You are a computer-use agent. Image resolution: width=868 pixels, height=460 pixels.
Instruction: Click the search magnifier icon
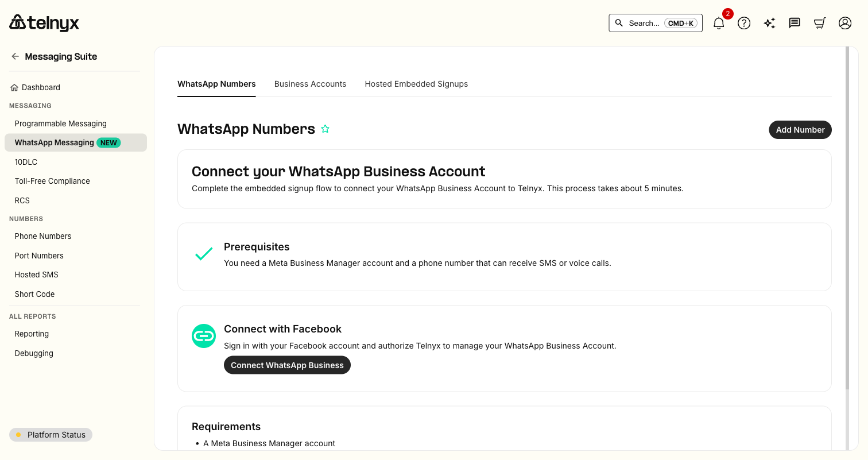619,23
